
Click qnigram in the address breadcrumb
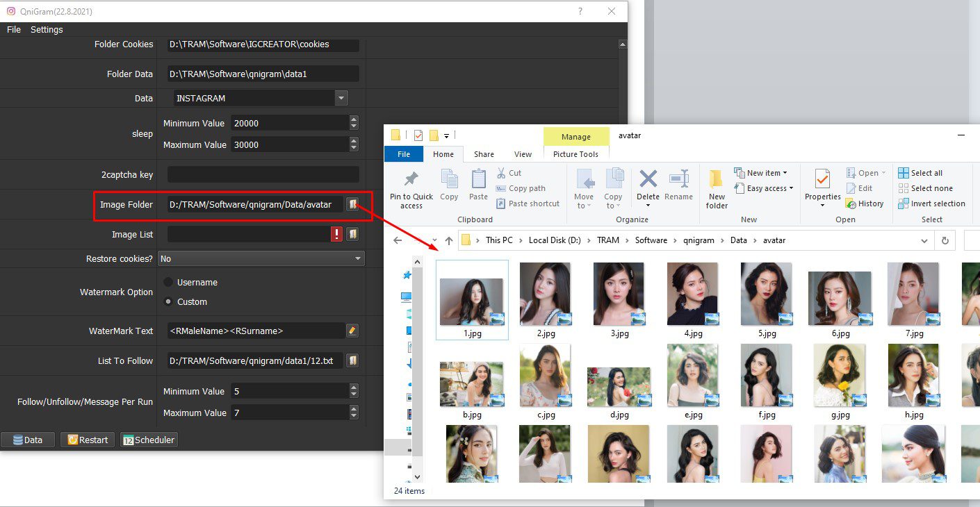click(x=699, y=240)
